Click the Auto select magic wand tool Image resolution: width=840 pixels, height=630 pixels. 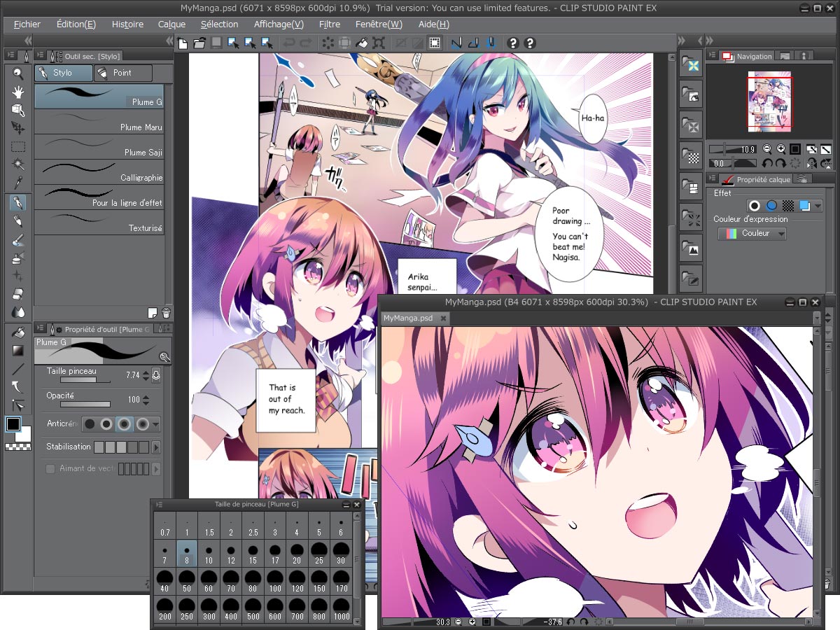(18, 164)
